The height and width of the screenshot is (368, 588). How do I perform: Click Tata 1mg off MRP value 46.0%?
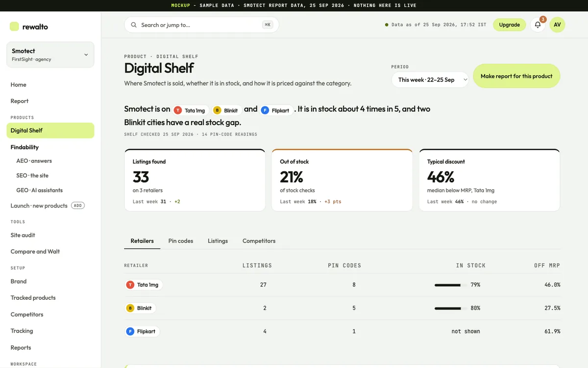pos(552,285)
